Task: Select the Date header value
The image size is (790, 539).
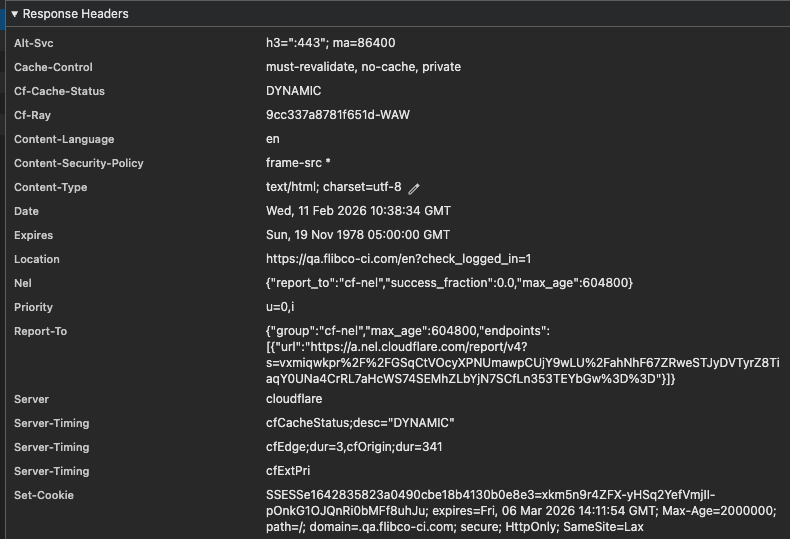Action: coord(358,211)
